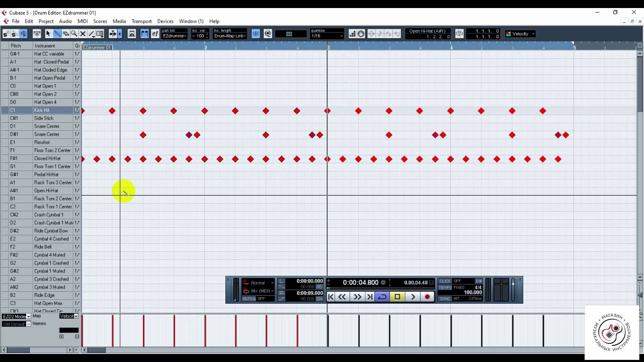Toggle Autoscroll button
The height and width of the screenshot is (362, 644).
pos(113,34)
